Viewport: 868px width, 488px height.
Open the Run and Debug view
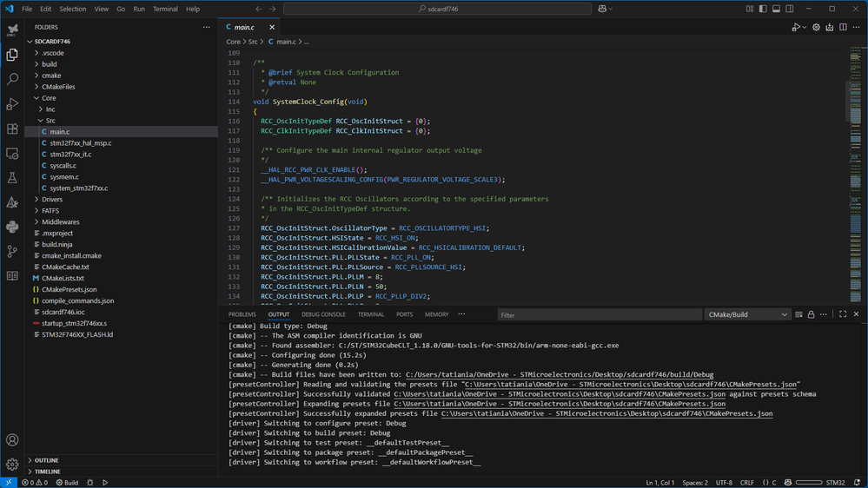[12, 104]
